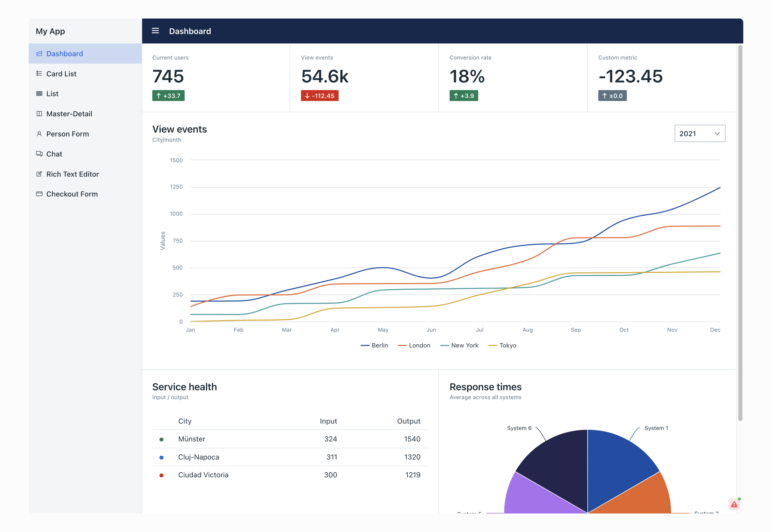
Task: Click Cluj-Napoca input value 311
Action: (x=332, y=457)
